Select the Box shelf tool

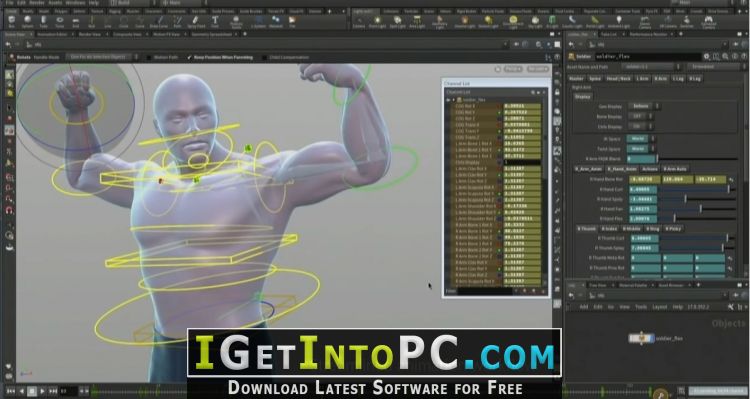11,22
